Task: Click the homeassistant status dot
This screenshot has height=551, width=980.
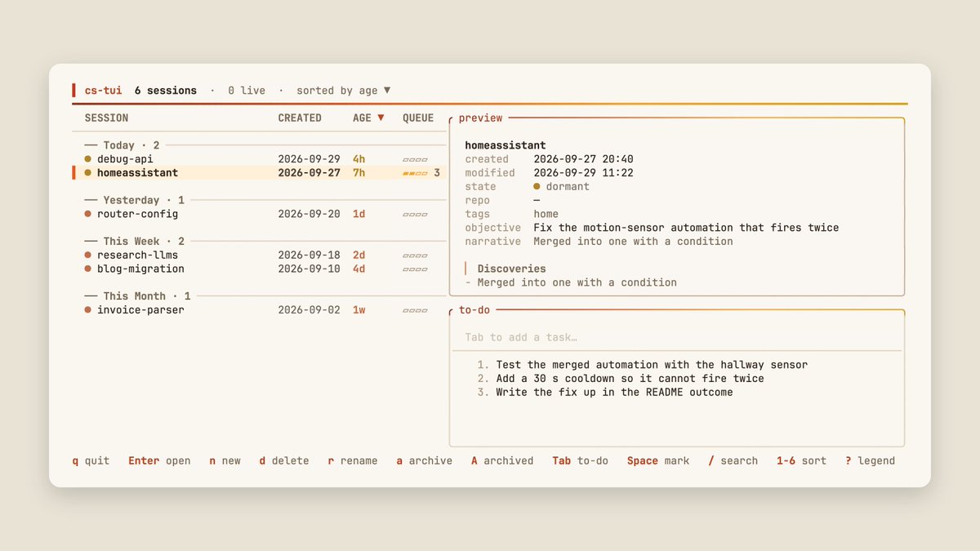Action: pos(87,173)
